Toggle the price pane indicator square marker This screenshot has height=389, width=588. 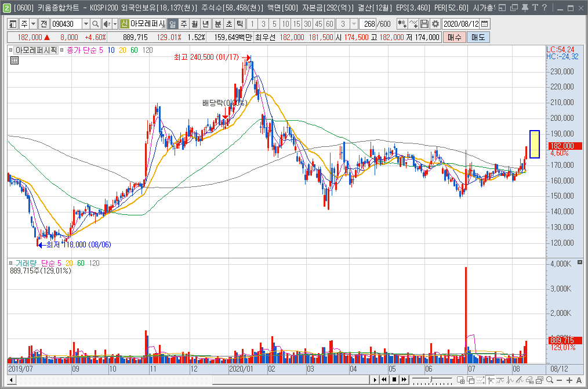[x=11, y=50]
